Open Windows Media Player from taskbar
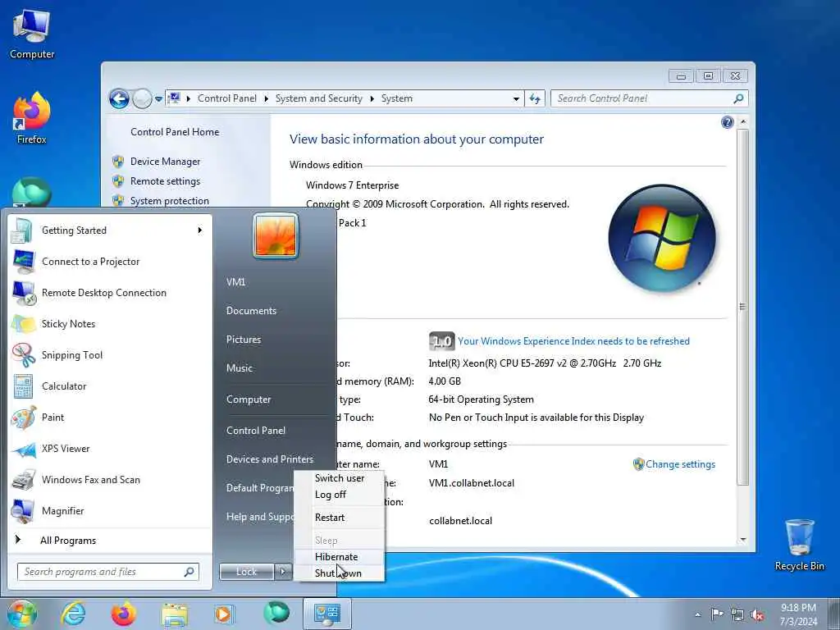840x630 pixels. (224, 614)
